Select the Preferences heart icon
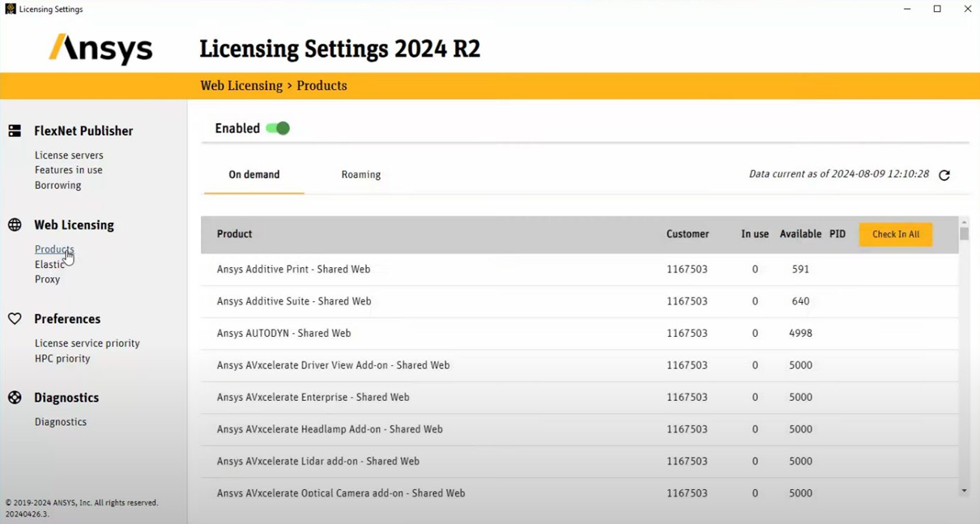Image resolution: width=980 pixels, height=524 pixels. [x=14, y=318]
